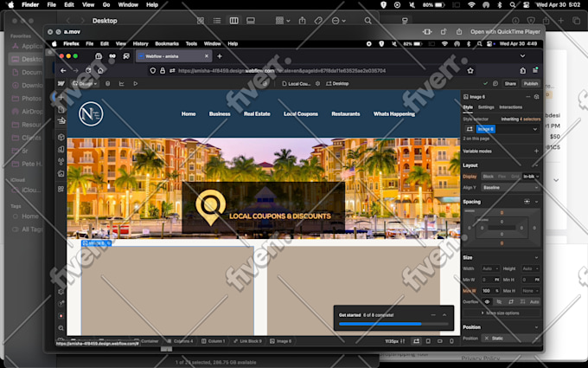Click Open with QuickTime Player
588x368 pixels.
pyautogui.click(x=505, y=32)
